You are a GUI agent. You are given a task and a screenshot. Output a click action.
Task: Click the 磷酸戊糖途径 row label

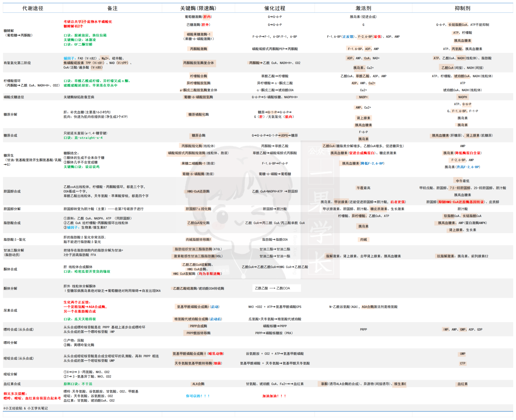click(14, 97)
